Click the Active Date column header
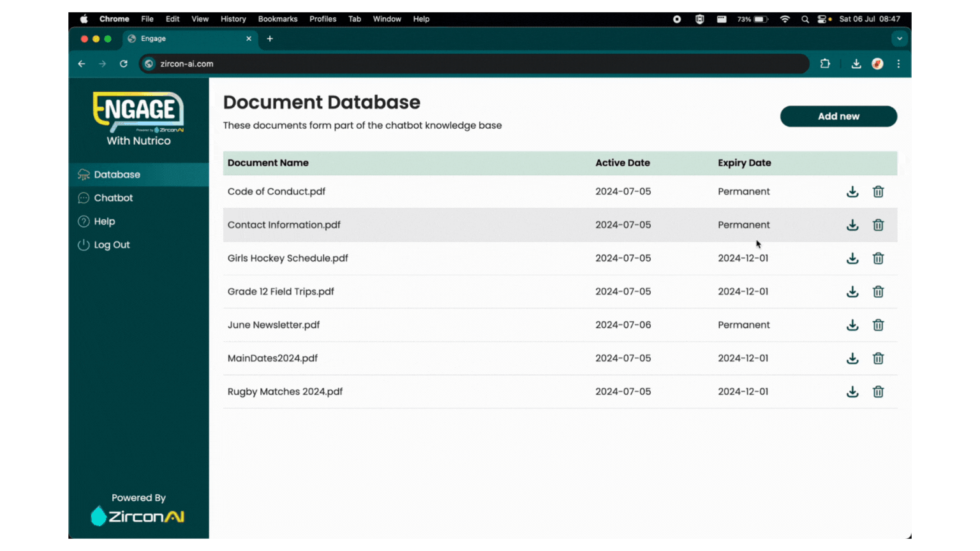The height and width of the screenshot is (551, 980). 623,163
